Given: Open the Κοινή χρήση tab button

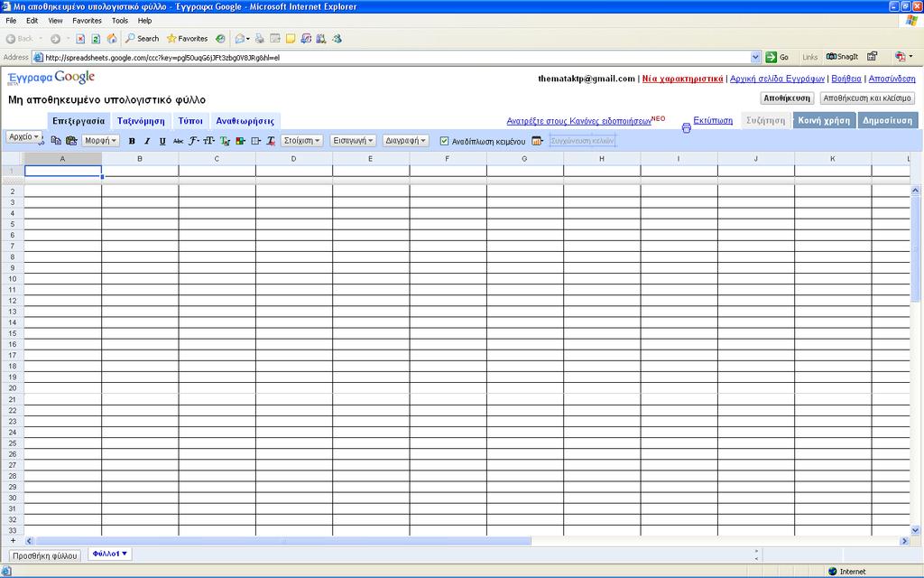Looking at the screenshot, I should tap(824, 120).
